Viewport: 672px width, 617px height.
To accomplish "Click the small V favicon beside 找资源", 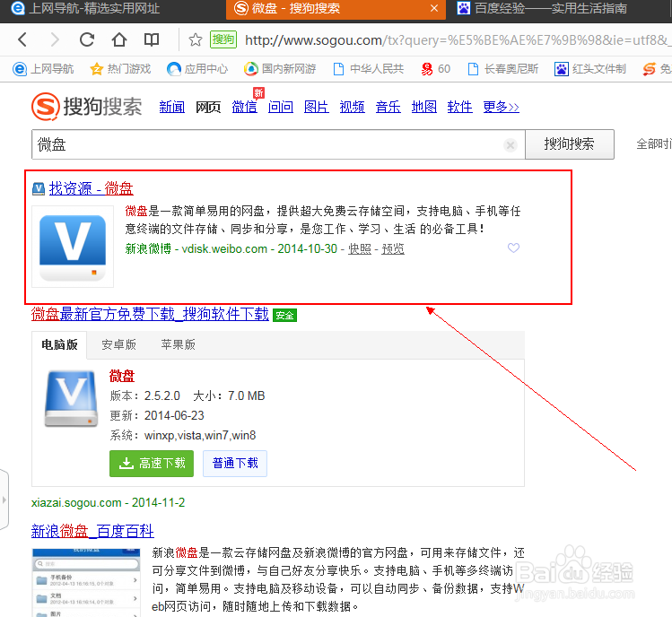I will [39, 188].
